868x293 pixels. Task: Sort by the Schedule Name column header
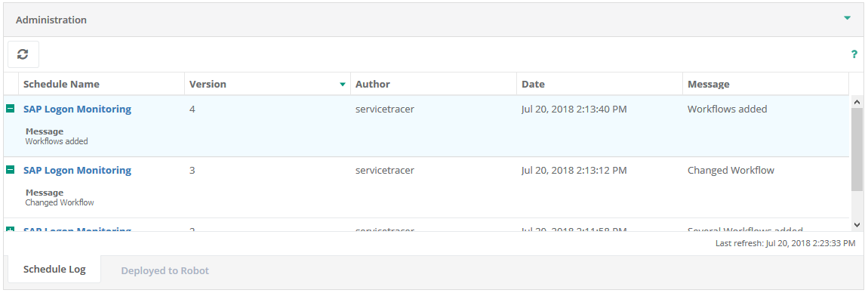[x=101, y=84]
